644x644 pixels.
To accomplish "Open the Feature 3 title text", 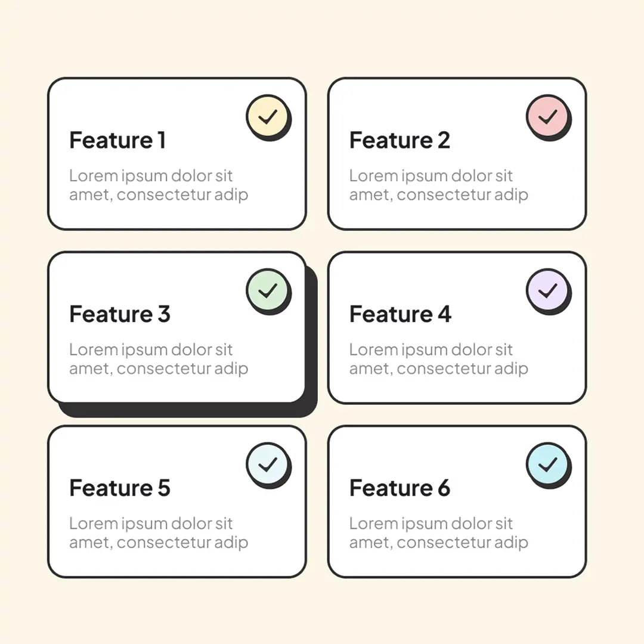I will click(x=119, y=314).
